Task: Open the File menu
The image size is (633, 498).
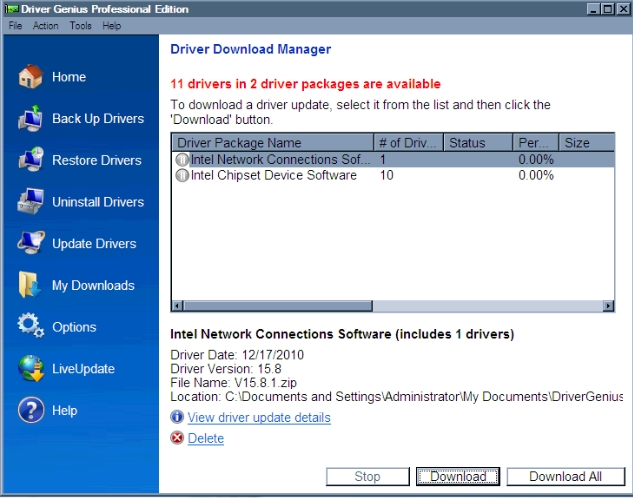Action: point(15,25)
